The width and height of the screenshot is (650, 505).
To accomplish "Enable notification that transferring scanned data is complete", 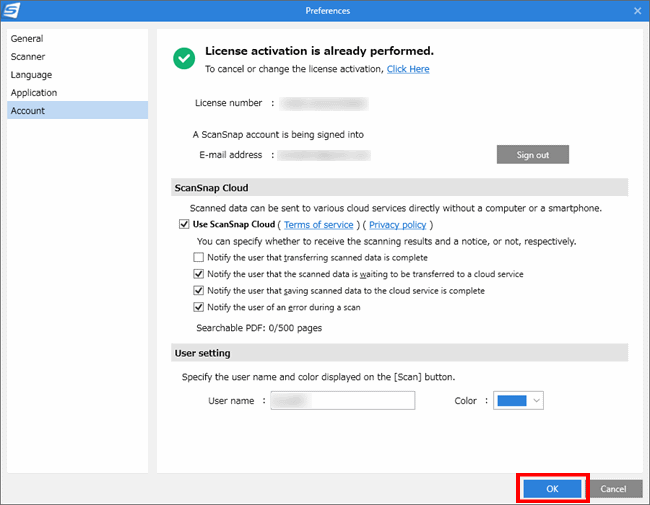I will (x=199, y=257).
